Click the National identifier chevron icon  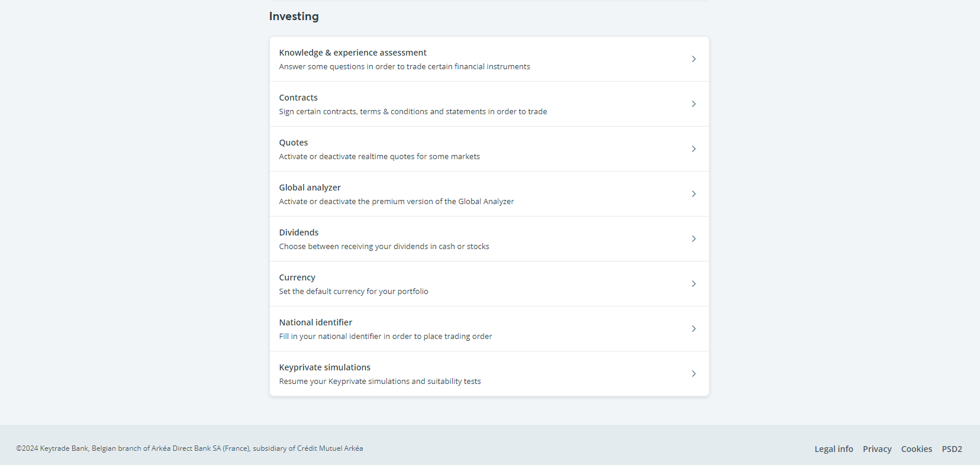[x=694, y=329]
